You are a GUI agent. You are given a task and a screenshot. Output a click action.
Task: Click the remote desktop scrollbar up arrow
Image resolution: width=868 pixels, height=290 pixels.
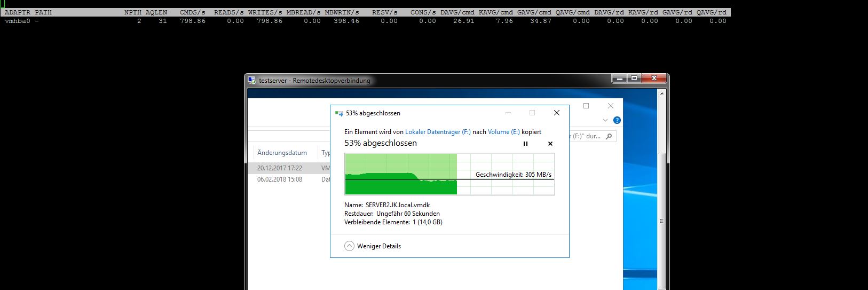[x=662, y=94]
